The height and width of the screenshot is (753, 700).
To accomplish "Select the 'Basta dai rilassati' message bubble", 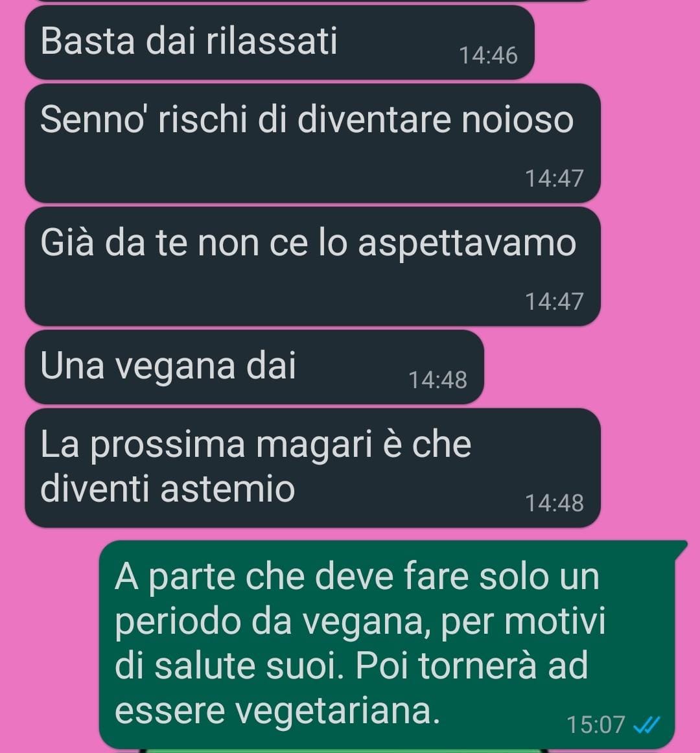I will (279, 43).
